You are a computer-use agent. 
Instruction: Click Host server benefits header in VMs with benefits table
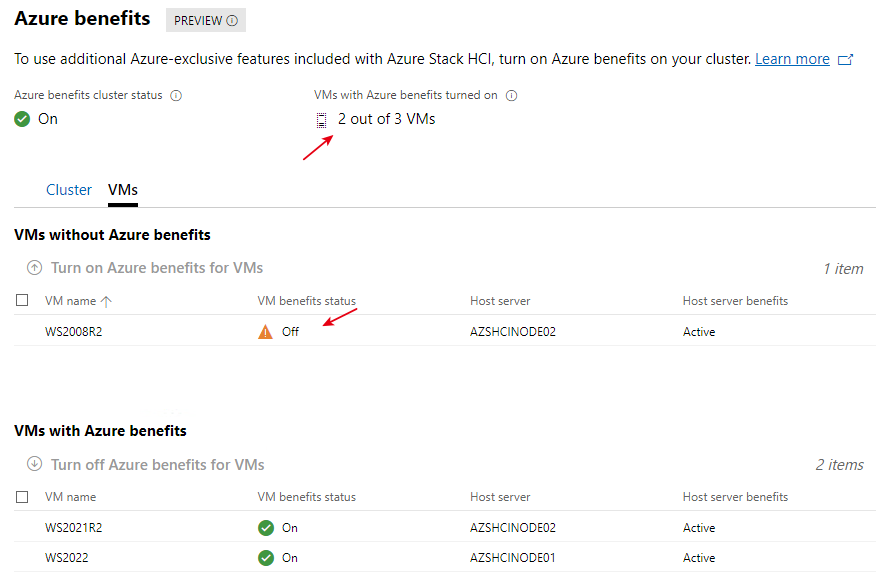tap(735, 497)
